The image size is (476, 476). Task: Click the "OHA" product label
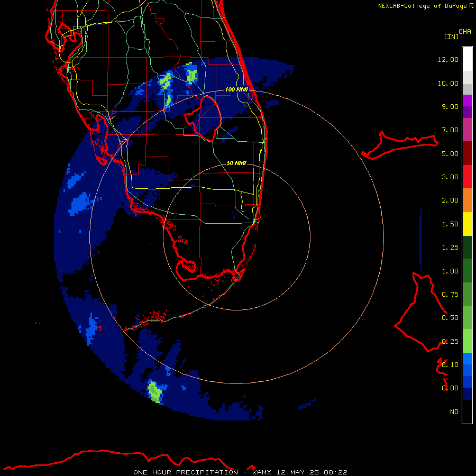coord(465,32)
